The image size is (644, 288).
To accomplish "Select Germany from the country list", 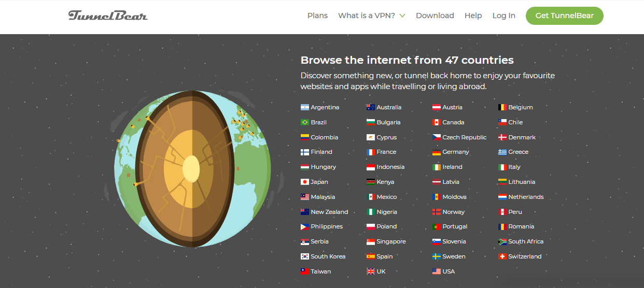I will tap(455, 152).
